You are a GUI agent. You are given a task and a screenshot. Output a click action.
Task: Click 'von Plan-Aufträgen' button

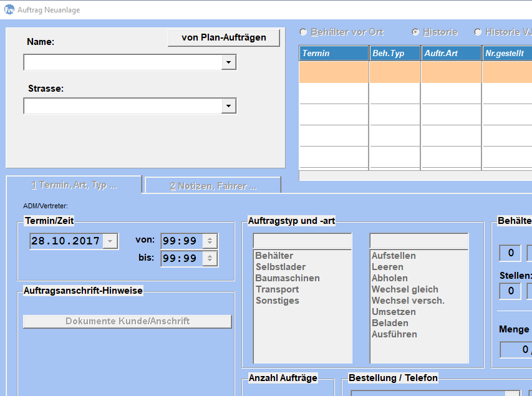pos(223,37)
